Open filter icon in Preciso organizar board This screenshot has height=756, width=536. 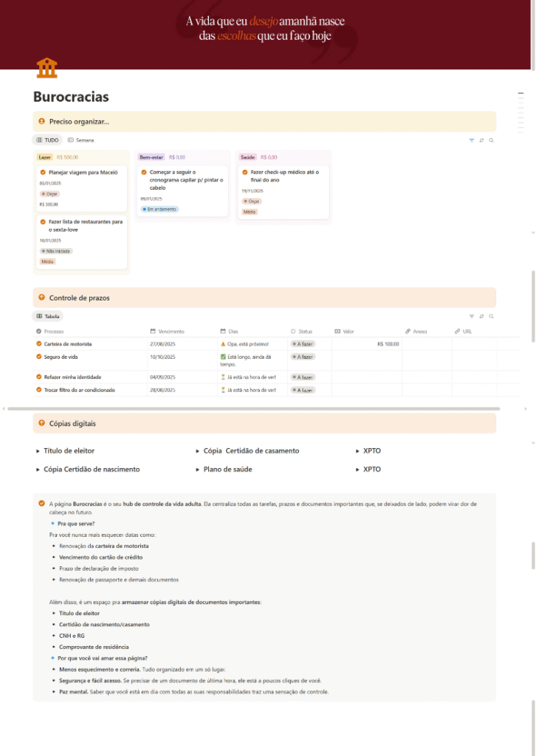(472, 140)
